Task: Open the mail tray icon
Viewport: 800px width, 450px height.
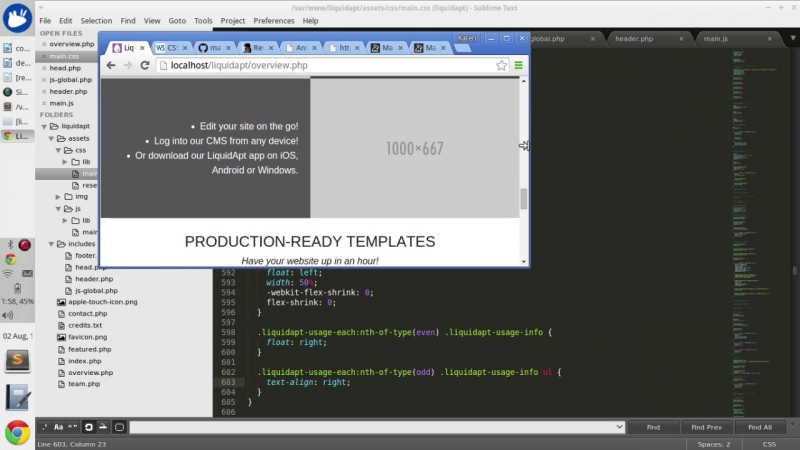Action: click(27, 274)
